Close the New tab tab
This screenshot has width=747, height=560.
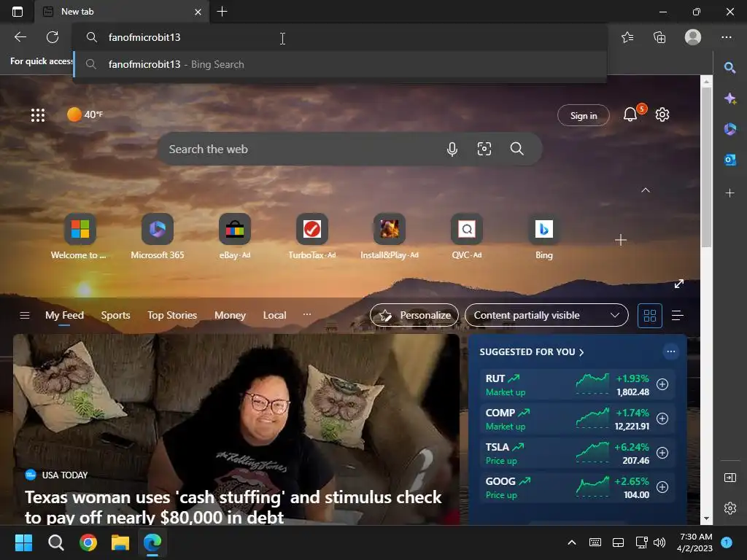pos(198,12)
